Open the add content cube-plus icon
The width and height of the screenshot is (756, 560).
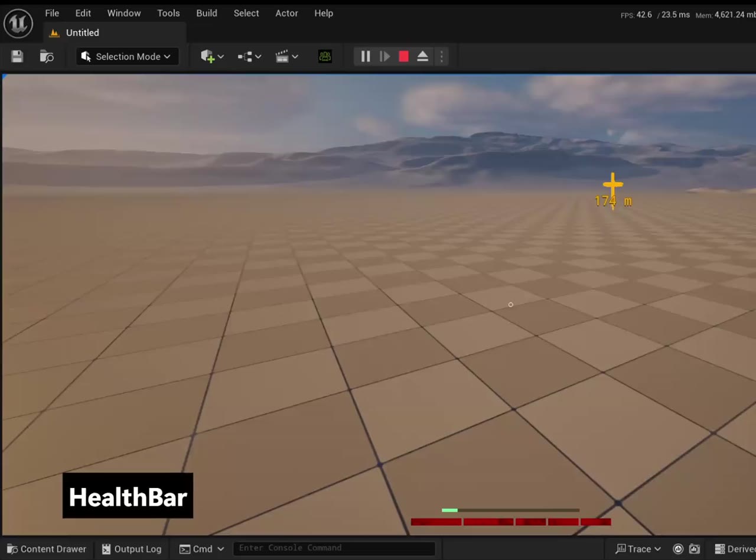tap(207, 57)
